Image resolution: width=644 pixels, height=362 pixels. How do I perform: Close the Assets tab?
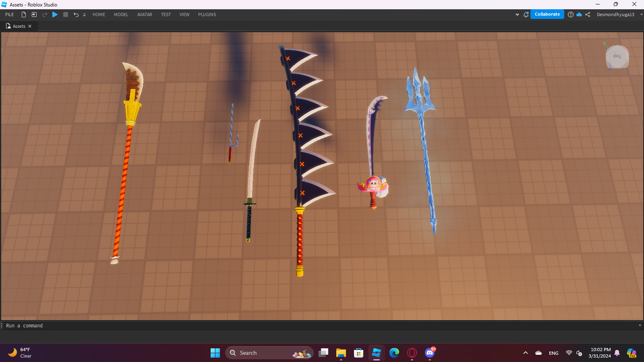click(x=30, y=26)
